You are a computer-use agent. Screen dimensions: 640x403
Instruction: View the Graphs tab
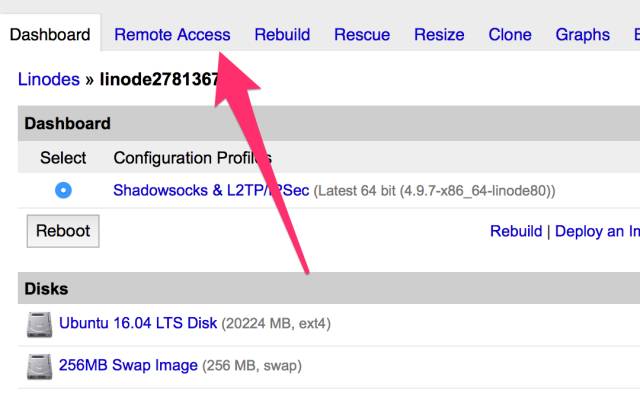(582, 35)
